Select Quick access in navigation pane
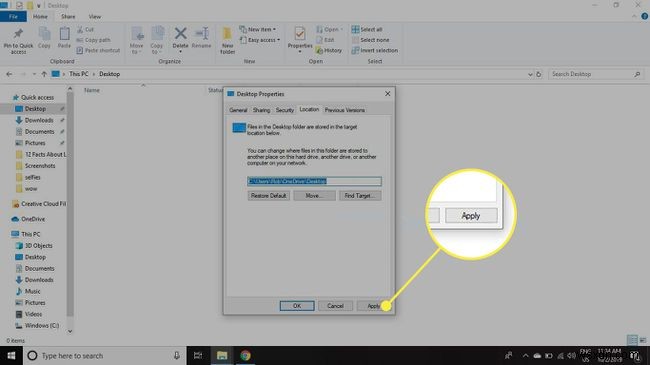The image size is (650, 365). (37, 97)
